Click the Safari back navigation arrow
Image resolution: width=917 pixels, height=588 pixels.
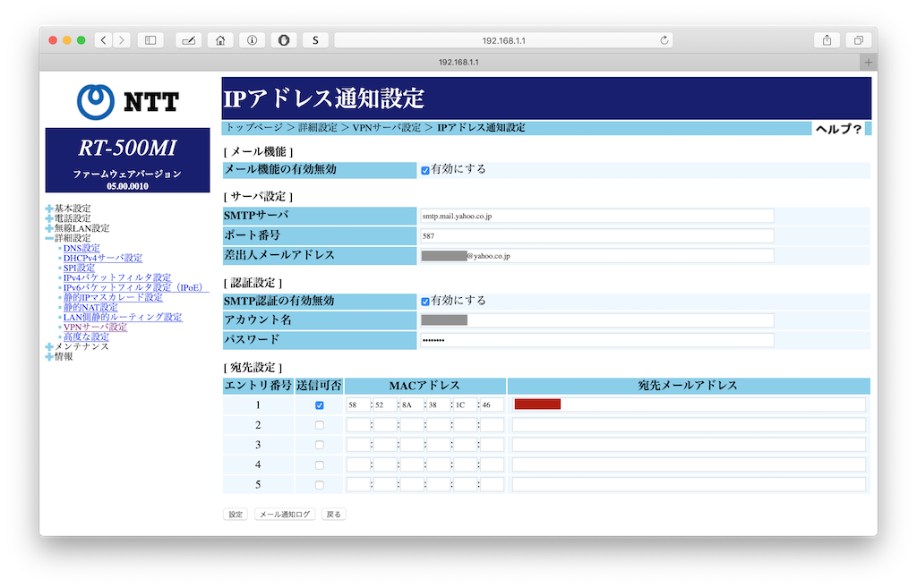(x=103, y=39)
